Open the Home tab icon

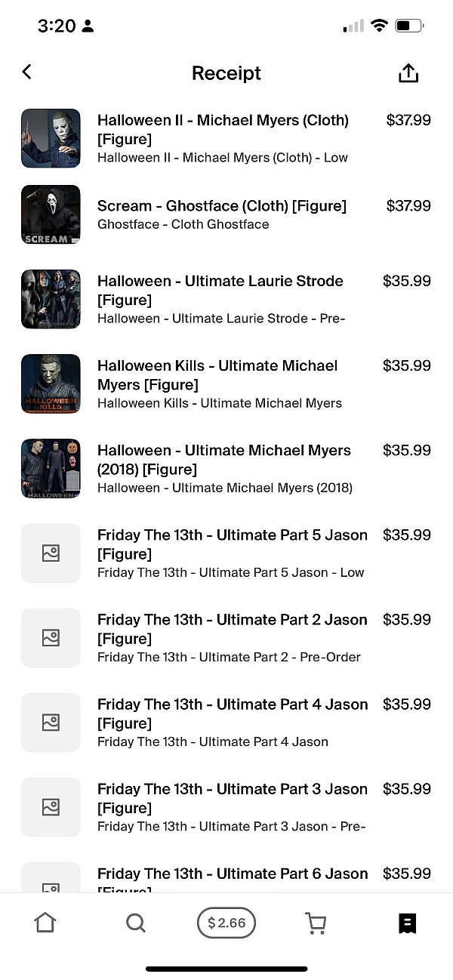point(45,923)
